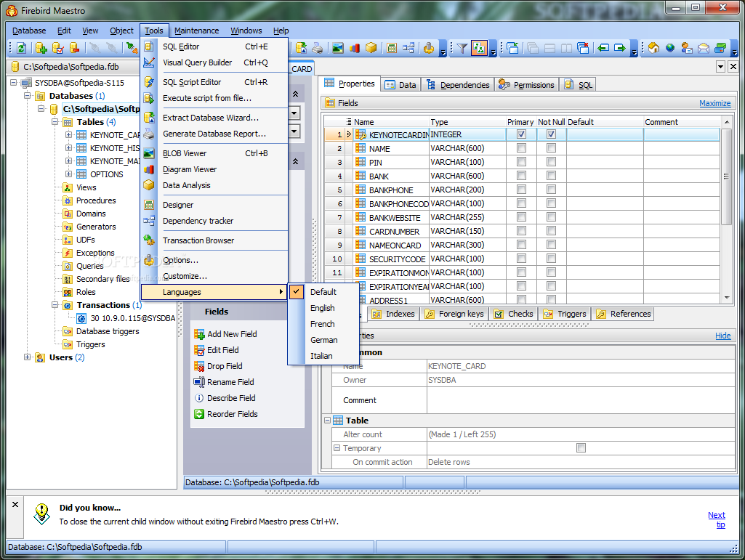Collapse the Databases tree node
Viewport: 745px width, 560px height.
coord(28,95)
